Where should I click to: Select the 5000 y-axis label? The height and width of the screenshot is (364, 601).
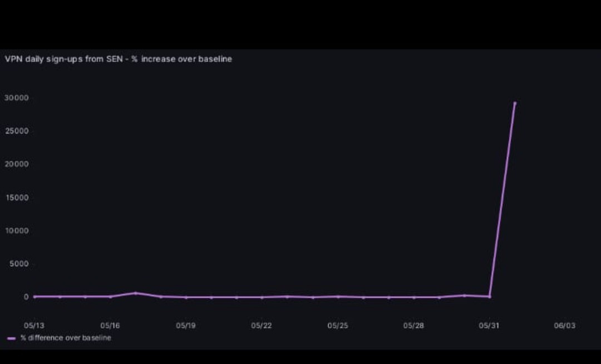click(19, 264)
